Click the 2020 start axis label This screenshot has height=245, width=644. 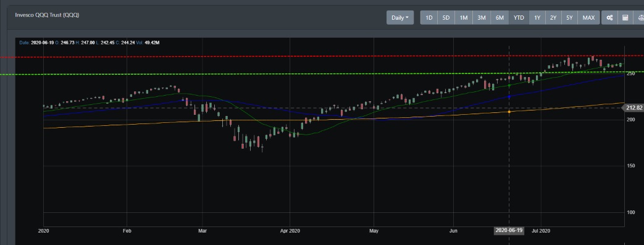pyautogui.click(x=44, y=231)
